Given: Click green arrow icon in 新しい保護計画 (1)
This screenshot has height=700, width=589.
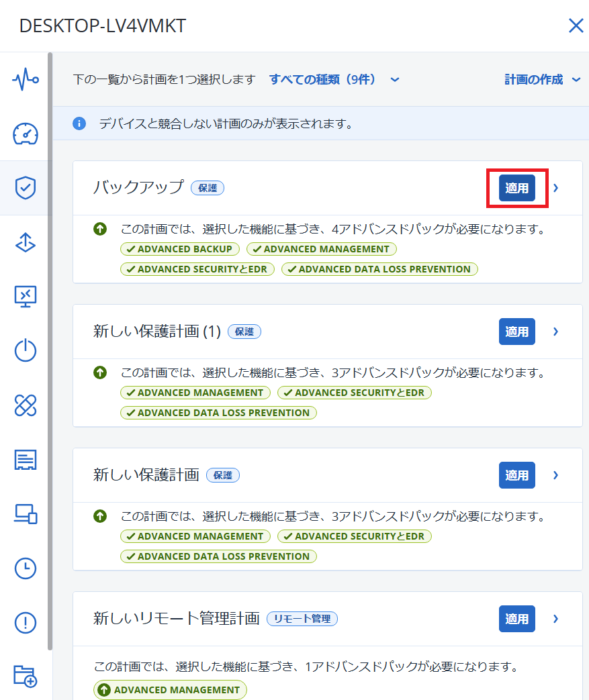Looking at the screenshot, I should (100, 372).
